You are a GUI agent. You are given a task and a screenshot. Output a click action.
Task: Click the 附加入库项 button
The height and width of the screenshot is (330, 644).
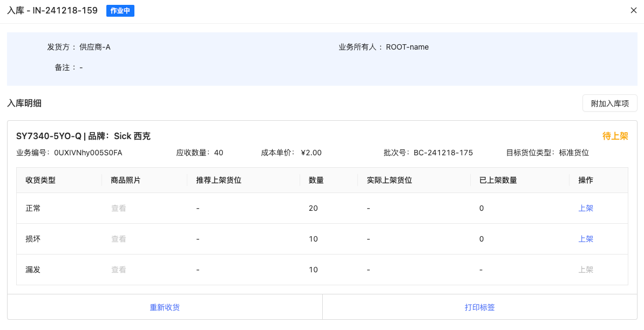(609, 104)
